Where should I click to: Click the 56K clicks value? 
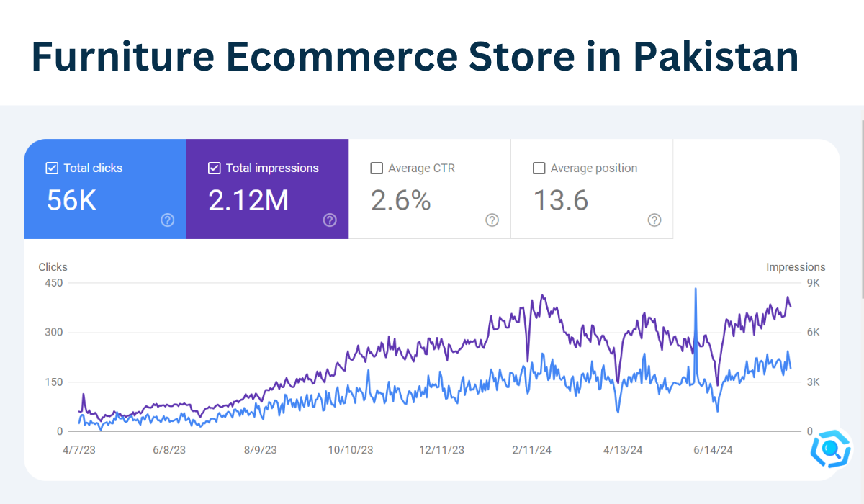click(x=70, y=201)
